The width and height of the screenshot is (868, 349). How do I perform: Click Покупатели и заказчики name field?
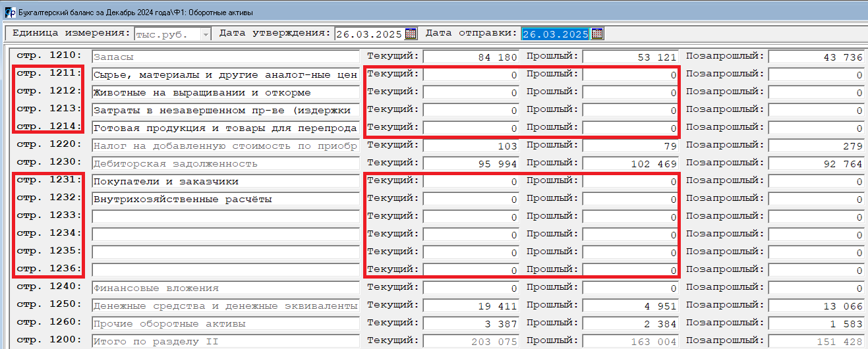tap(225, 182)
